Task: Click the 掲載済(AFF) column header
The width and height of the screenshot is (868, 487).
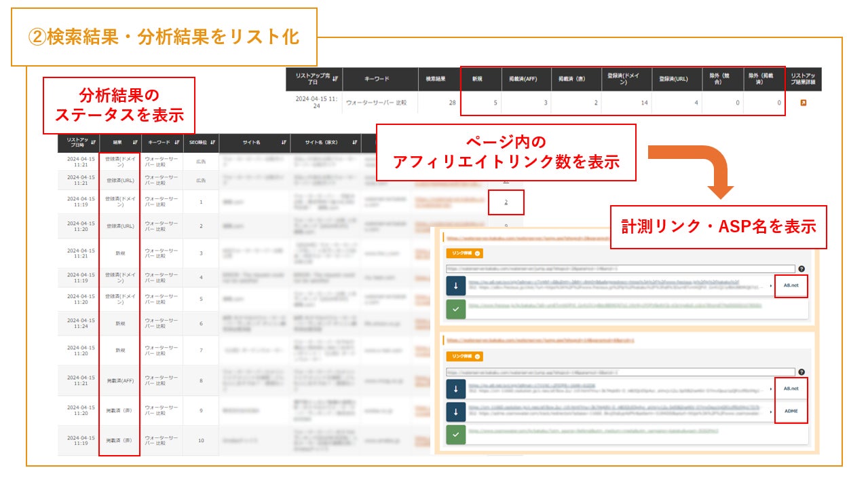Action: coord(525,79)
